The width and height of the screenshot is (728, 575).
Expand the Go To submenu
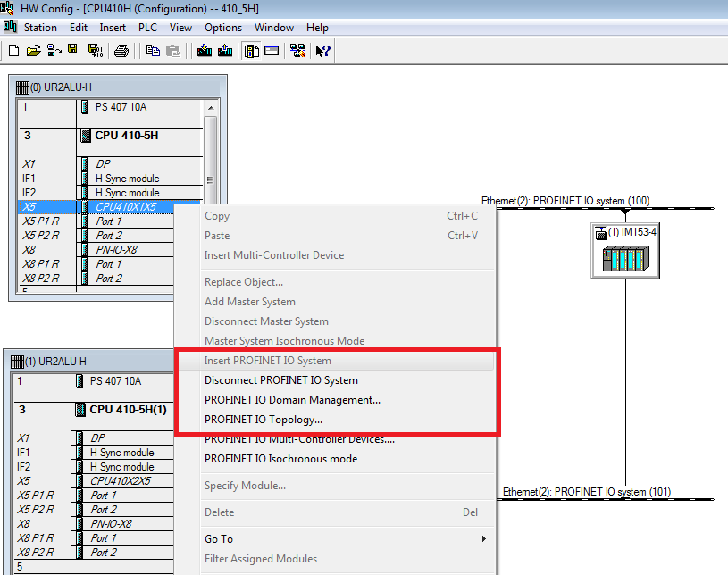click(x=219, y=539)
